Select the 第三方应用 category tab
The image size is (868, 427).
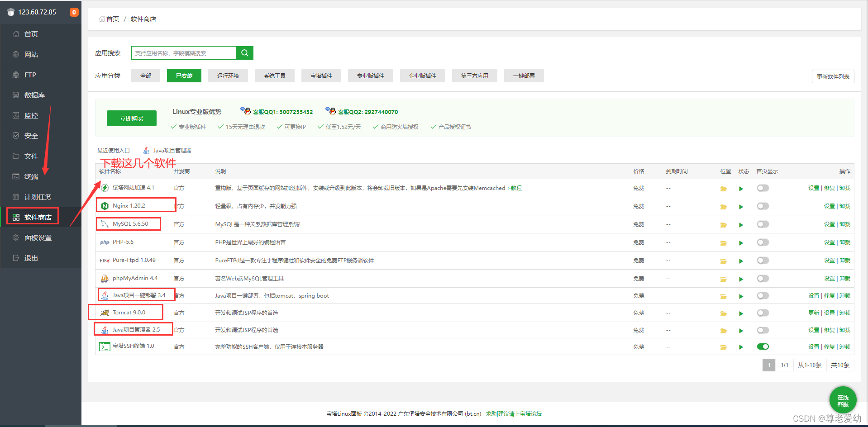(x=475, y=76)
